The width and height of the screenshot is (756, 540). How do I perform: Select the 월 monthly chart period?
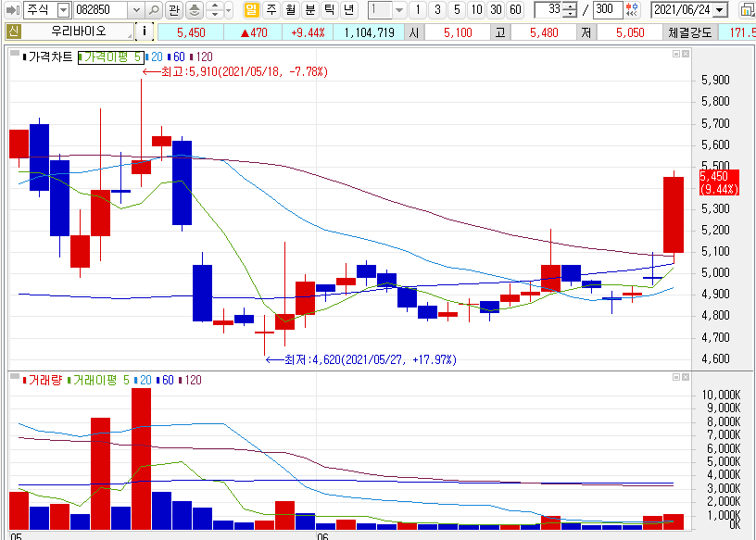(291, 9)
